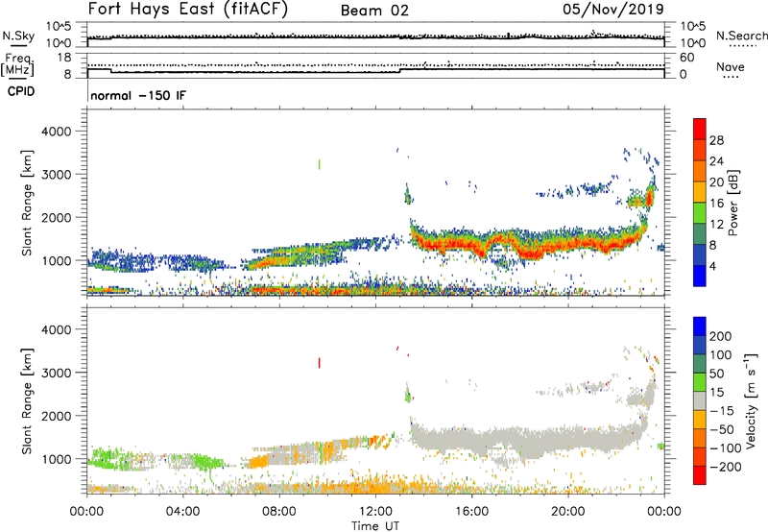Click the 'Power [dB]' colorbar label
Screen dimensions: 768x532
732,203
